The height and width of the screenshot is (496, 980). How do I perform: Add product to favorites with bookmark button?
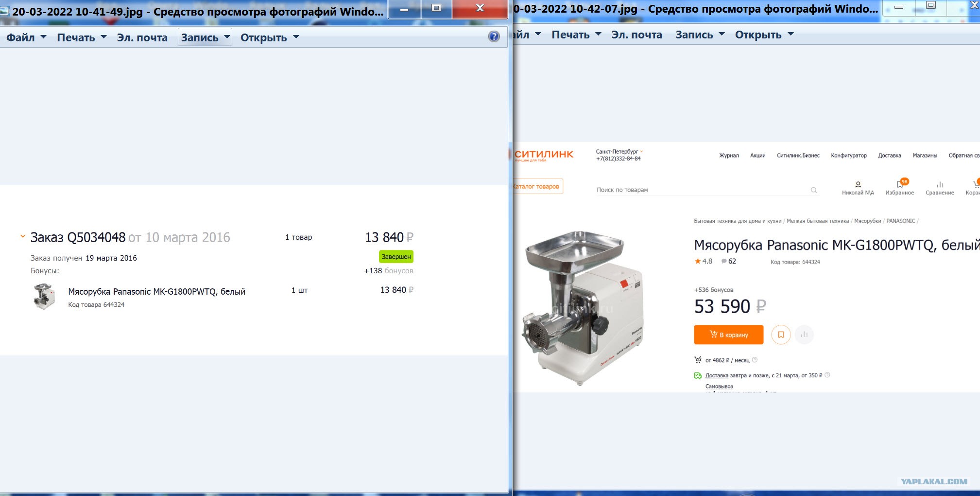point(781,335)
